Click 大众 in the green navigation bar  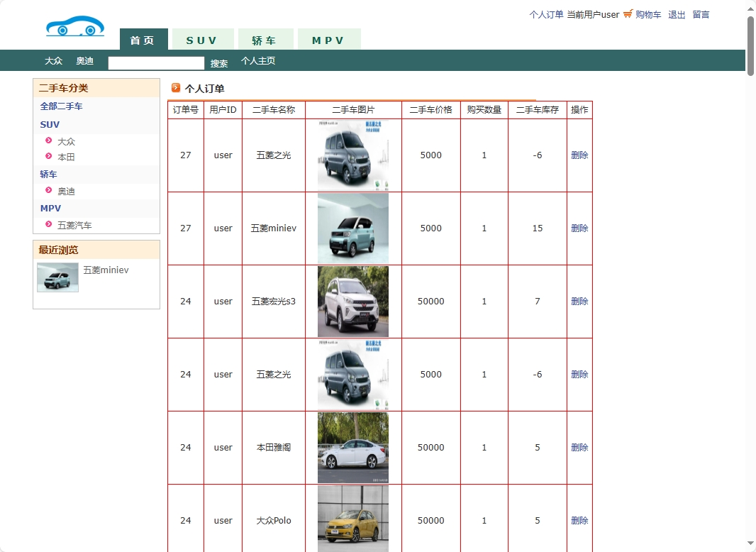53,61
